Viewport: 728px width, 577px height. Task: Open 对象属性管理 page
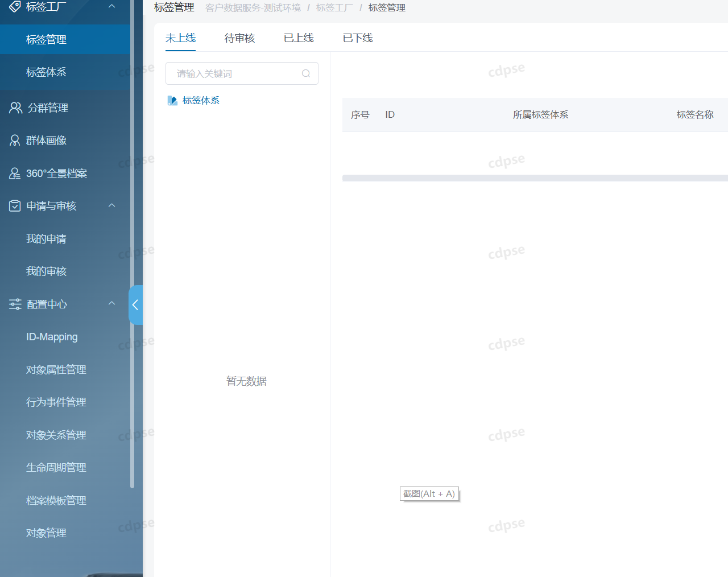coord(56,370)
